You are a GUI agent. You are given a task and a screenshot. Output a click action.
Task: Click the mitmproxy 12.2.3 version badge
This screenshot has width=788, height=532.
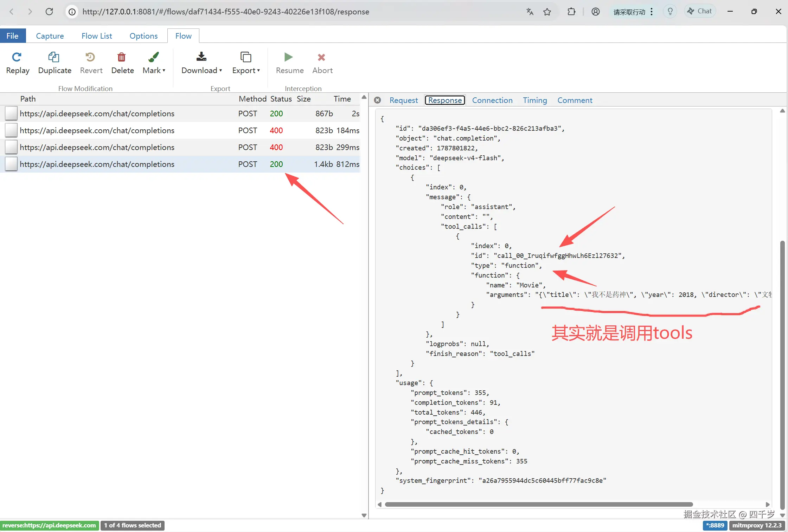tap(757, 525)
